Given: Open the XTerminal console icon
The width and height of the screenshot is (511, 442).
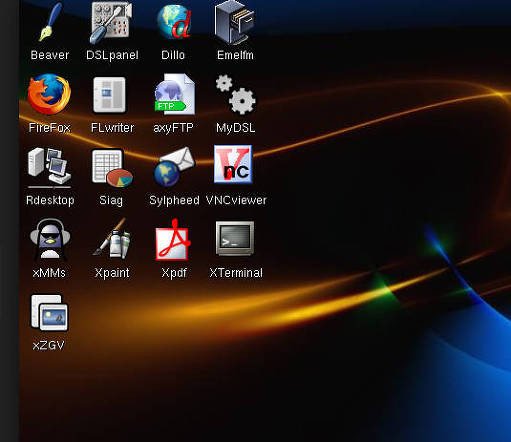Looking at the screenshot, I should tap(235, 239).
